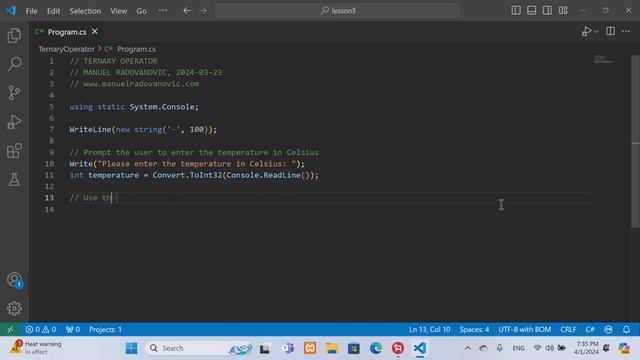The height and width of the screenshot is (360, 640).
Task: Open the Testing flask view
Action: tap(14, 180)
